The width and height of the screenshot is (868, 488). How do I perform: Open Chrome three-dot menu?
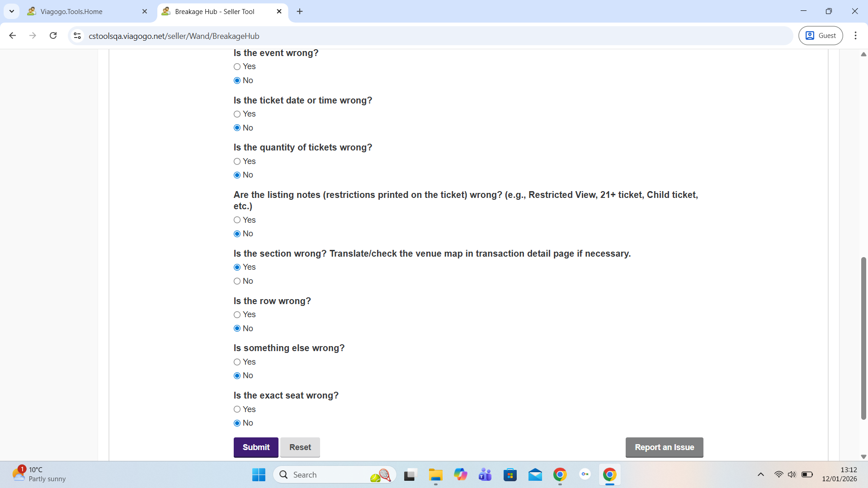855,36
